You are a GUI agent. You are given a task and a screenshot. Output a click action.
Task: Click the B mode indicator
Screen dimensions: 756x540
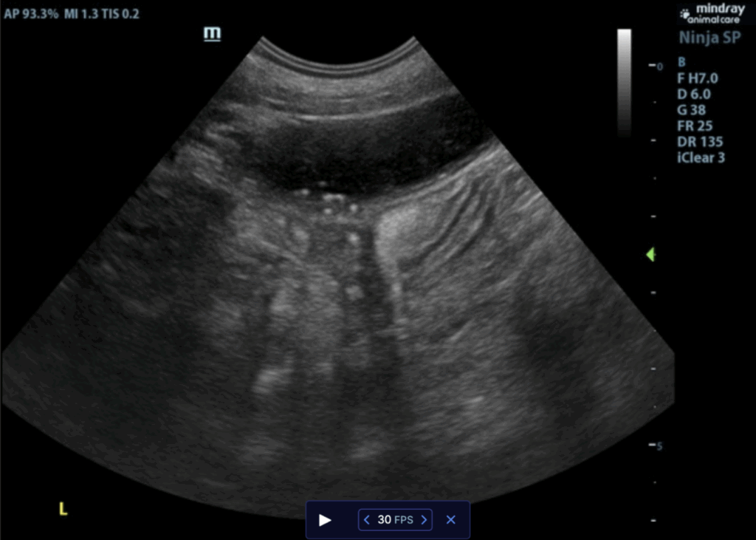coord(681,63)
